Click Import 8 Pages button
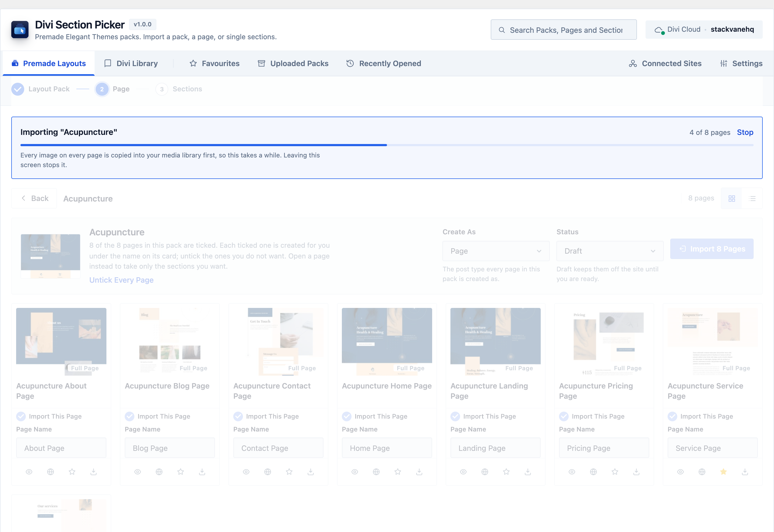 (x=712, y=249)
